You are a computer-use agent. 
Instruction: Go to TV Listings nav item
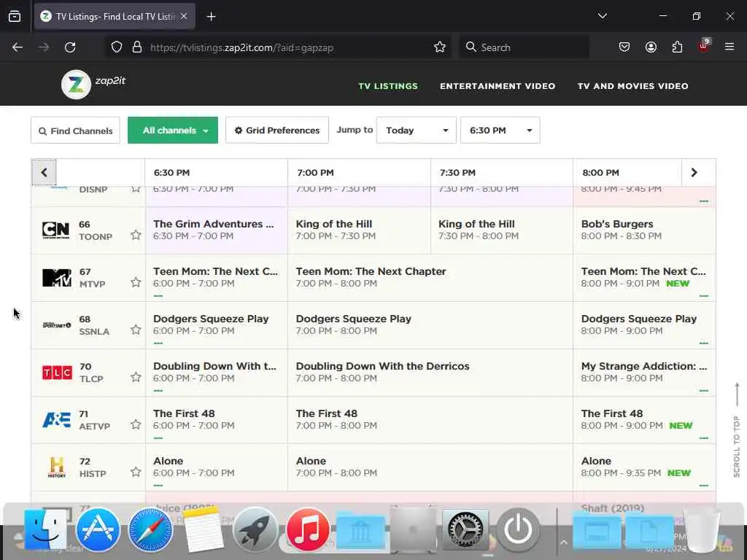[x=388, y=86]
